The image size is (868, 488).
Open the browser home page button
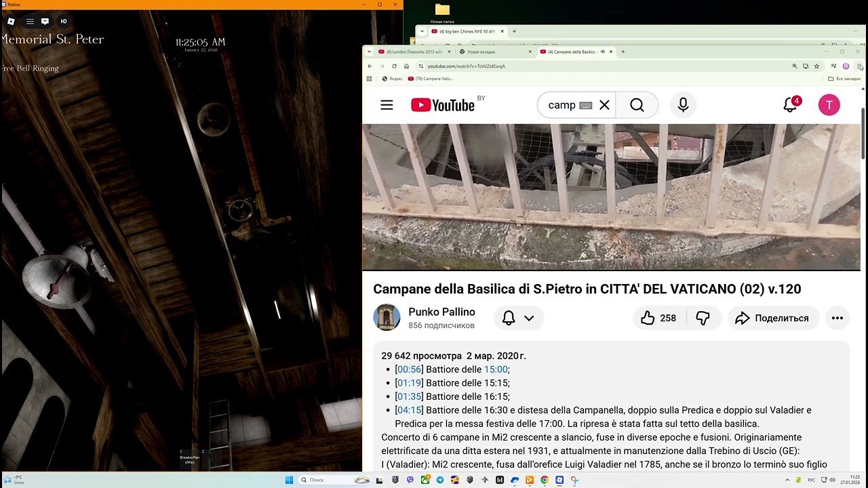406,66
